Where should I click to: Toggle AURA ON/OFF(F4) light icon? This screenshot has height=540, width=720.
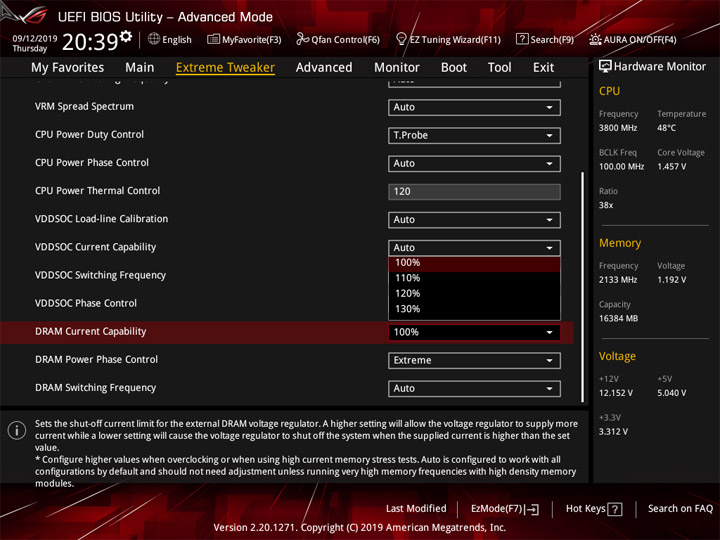coord(595,39)
